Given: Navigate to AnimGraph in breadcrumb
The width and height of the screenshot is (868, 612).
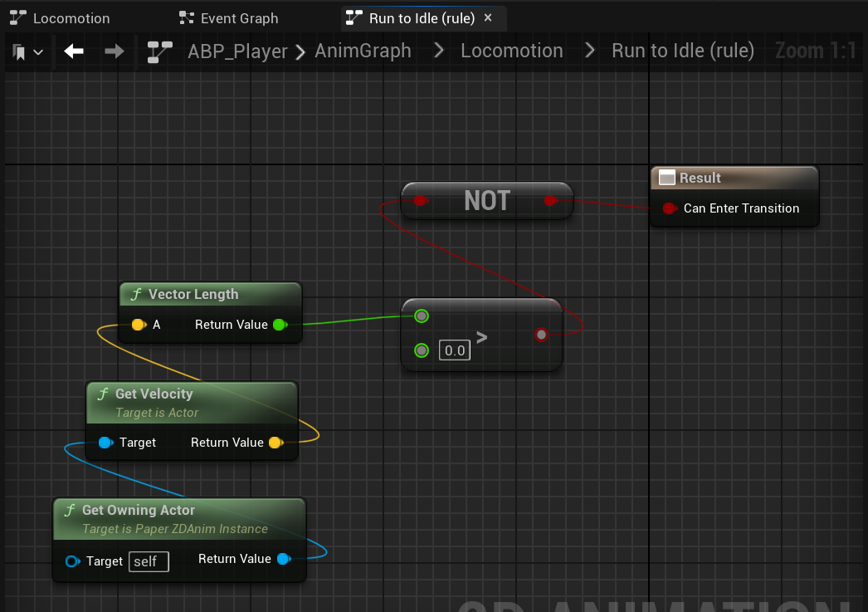Looking at the screenshot, I should point(363,51).
